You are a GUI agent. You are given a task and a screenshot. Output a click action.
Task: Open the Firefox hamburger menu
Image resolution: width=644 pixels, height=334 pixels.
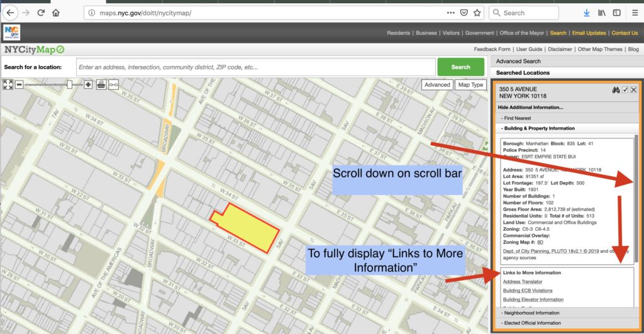pos(635,13)
